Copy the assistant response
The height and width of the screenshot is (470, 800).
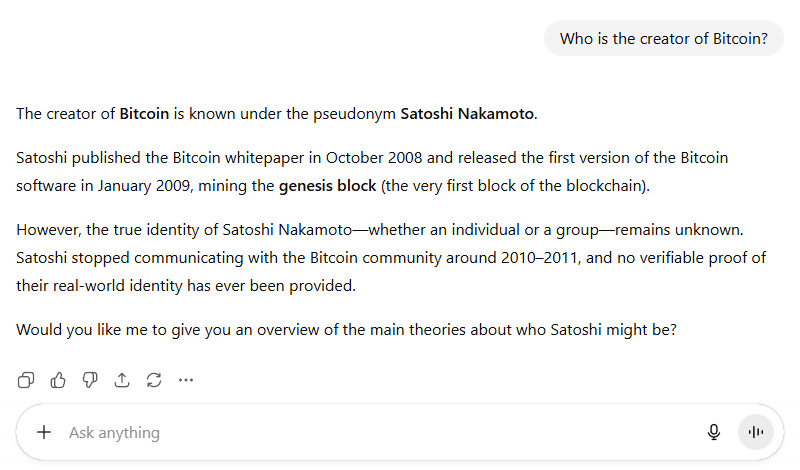pyautogui.click(x=26, y=380)
